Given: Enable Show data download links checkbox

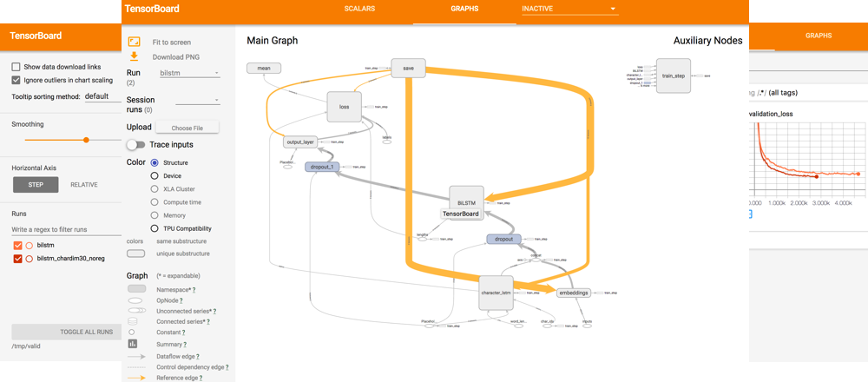Looking at the screenshot, I should click(16, 67).
